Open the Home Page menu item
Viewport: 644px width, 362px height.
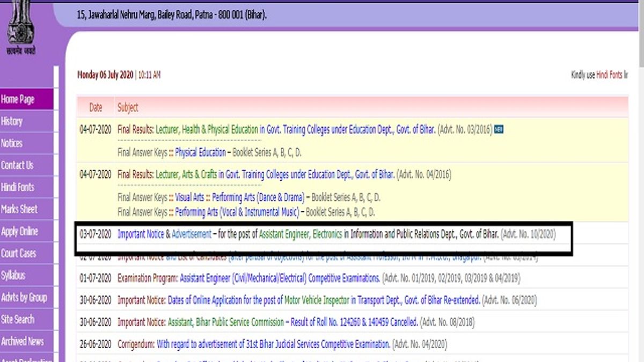(x=27, y=99)
